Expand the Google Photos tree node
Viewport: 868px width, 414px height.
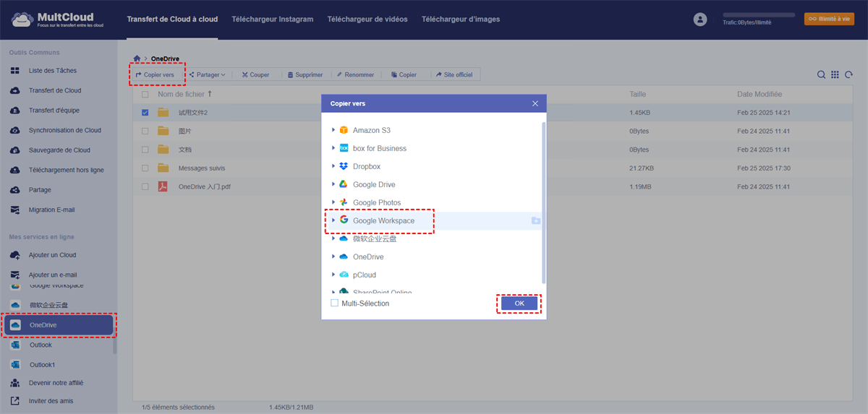click(333, 202)
